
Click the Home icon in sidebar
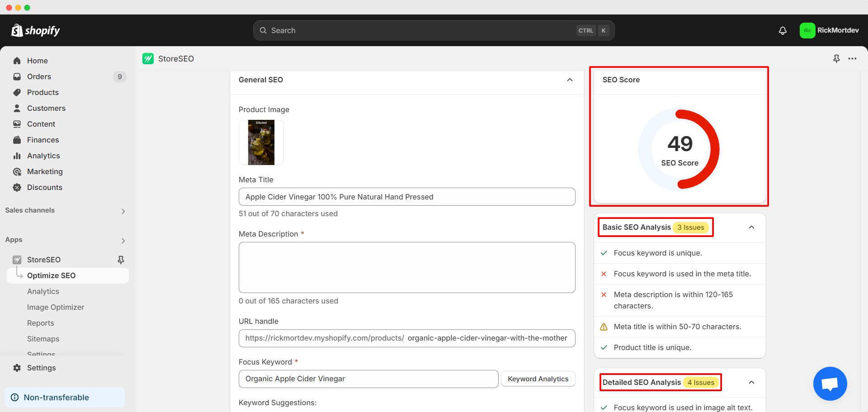click(17, 61)
